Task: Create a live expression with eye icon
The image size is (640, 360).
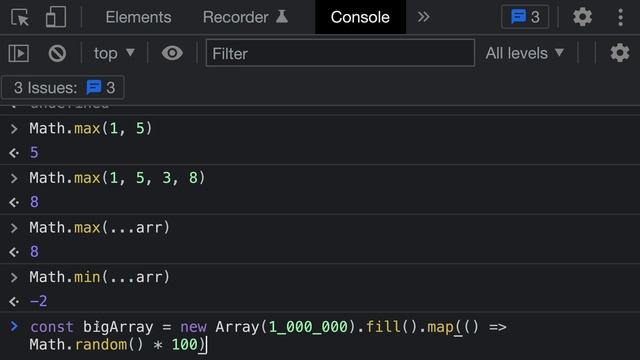Action: pos(172,53)
